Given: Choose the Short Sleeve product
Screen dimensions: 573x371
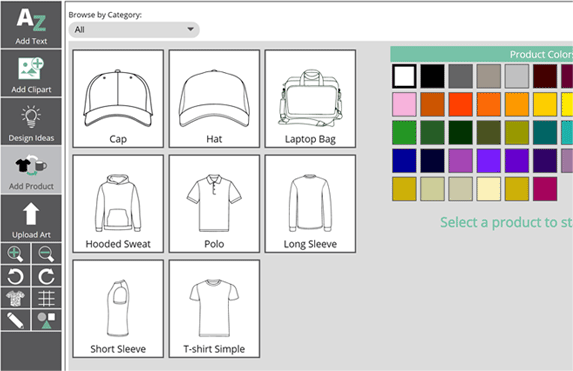Looking at the screenshot, I should click(118, 309).
